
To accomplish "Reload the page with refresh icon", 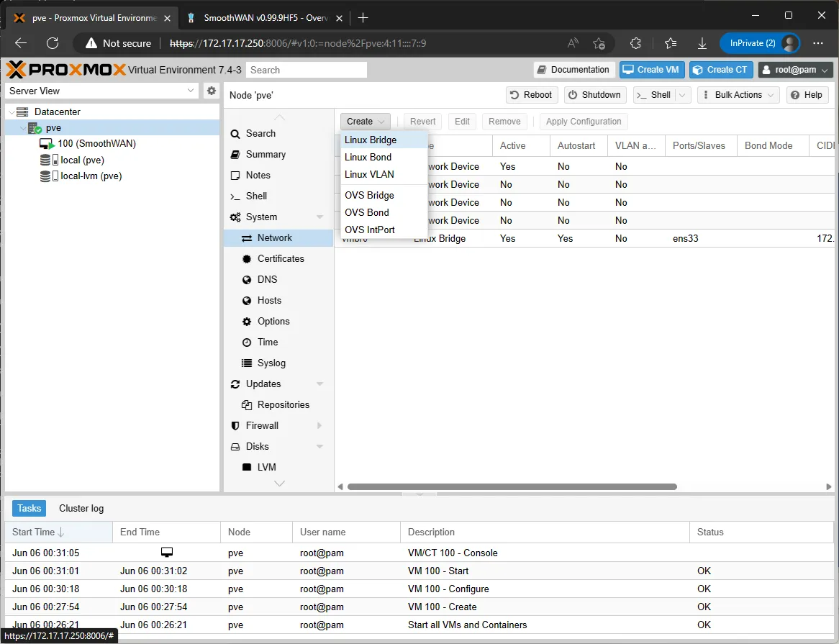I will point(53,43).
